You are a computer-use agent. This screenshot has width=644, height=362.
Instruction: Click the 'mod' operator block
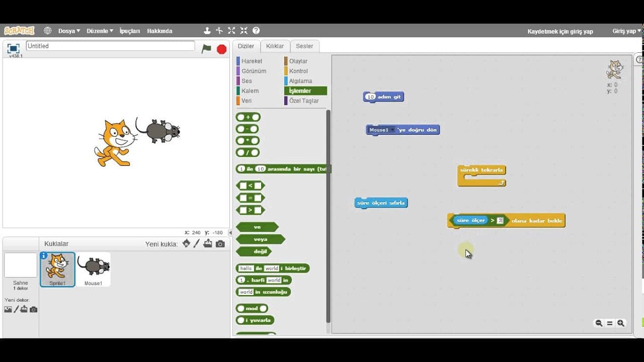pyautogui.click(x=252, y=308)
